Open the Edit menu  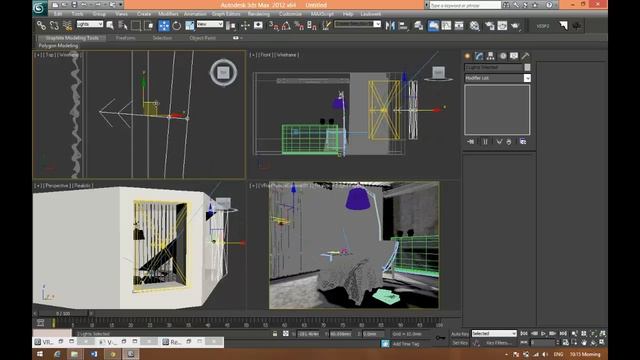58,14
